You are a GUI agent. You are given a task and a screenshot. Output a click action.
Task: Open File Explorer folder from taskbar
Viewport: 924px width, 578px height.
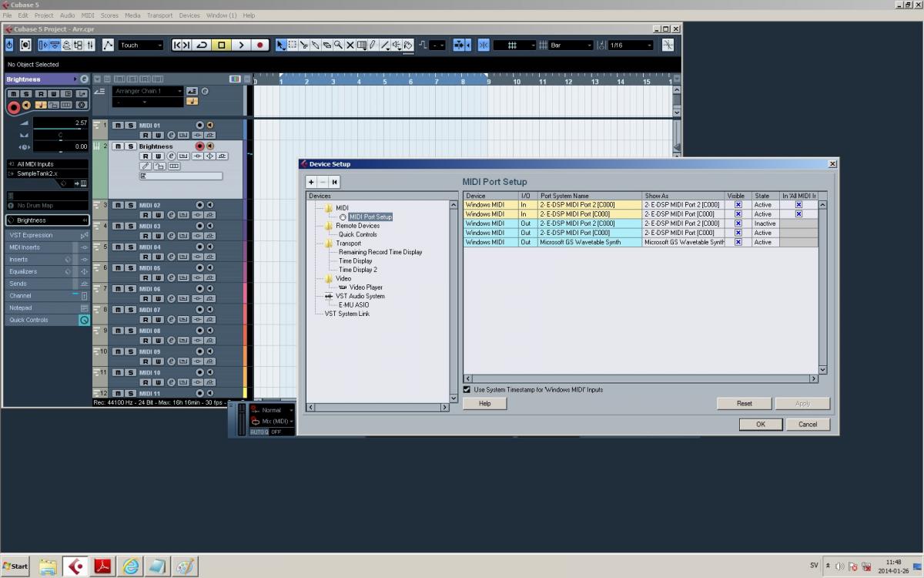tap(48, 566)
